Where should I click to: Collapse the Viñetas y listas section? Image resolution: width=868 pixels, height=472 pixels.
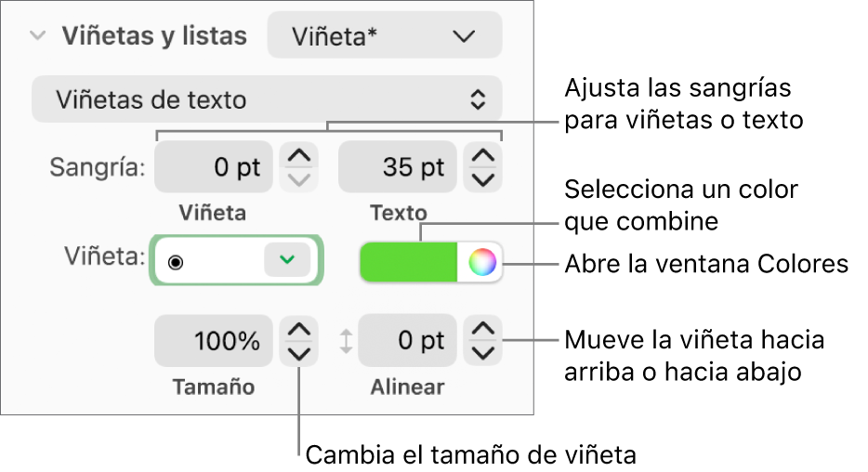38,36
